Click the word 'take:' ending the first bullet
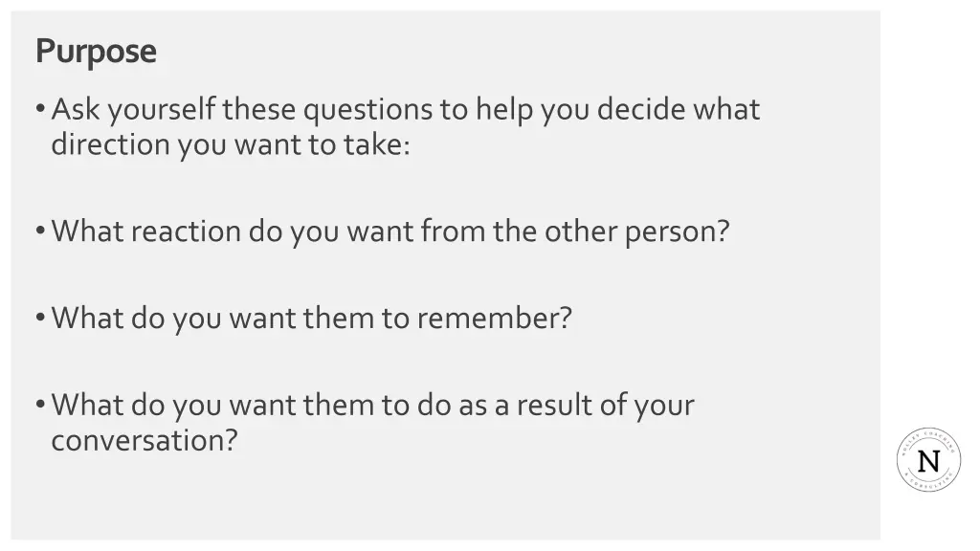The width and height of the screenshot is (980, 551). click(377, 145)
